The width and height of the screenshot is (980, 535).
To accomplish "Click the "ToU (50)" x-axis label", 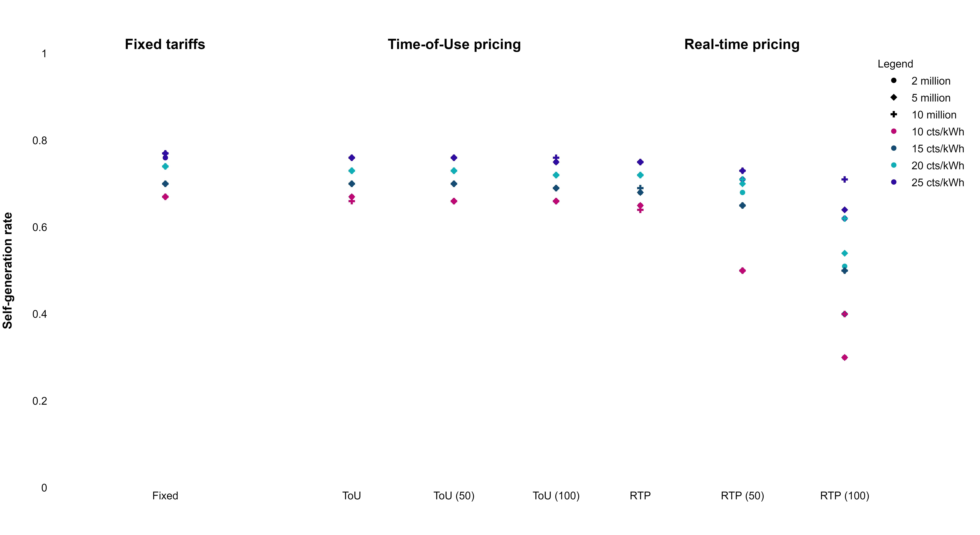I will point(454,496).
